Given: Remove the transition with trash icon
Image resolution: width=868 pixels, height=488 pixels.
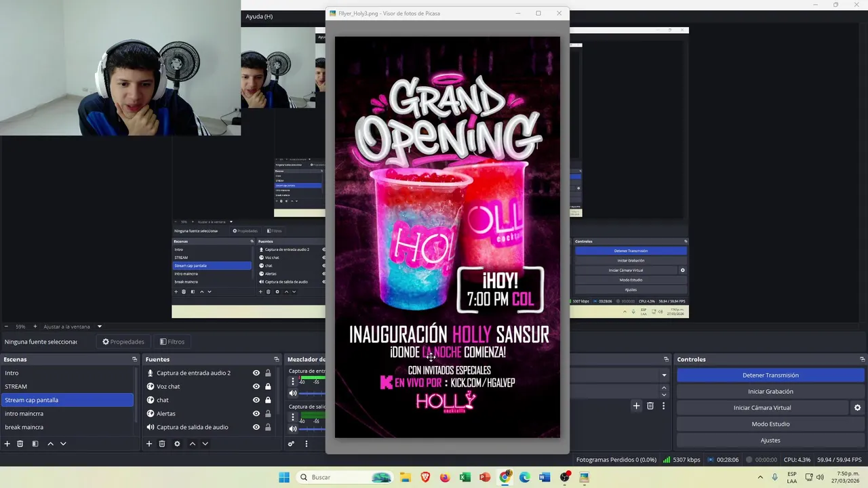Looking at the screenshot, I should coord(650,406).
